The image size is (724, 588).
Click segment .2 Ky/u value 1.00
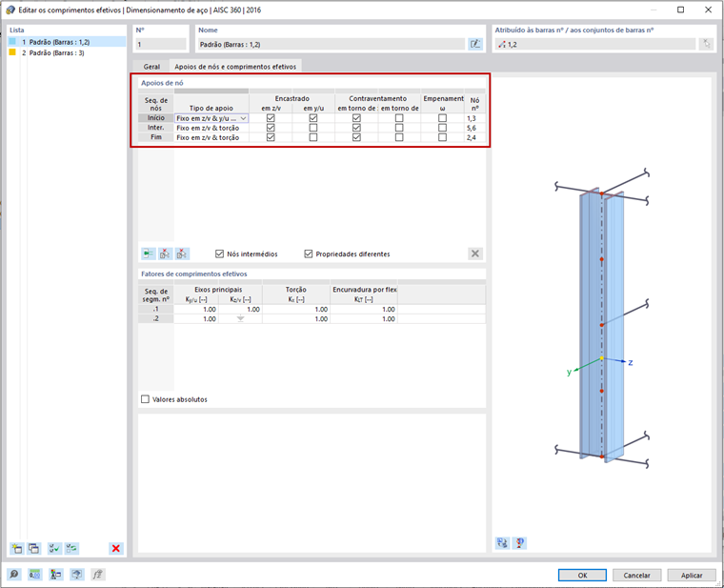[196, 319]
